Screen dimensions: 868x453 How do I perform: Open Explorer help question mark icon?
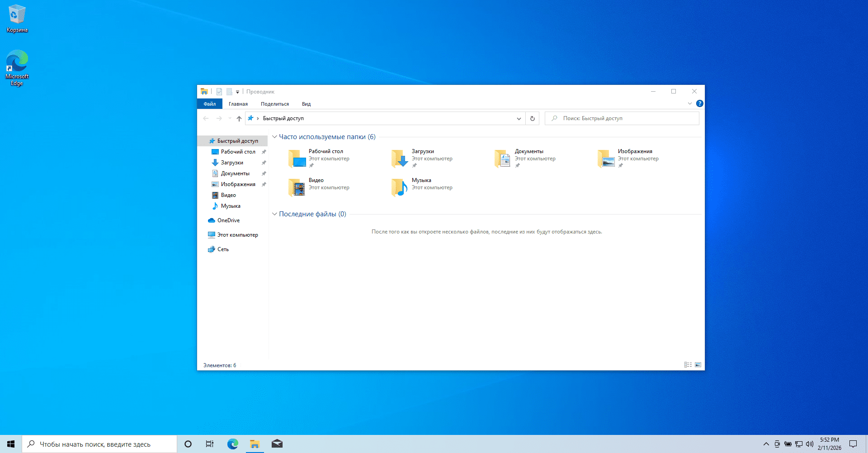coord(700,103)
